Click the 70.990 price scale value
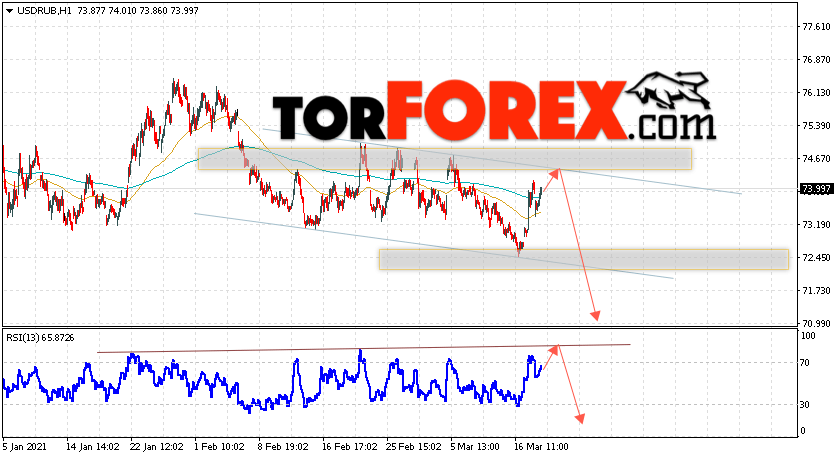Screen dimensions: 838x458 [x=817, y=323]
